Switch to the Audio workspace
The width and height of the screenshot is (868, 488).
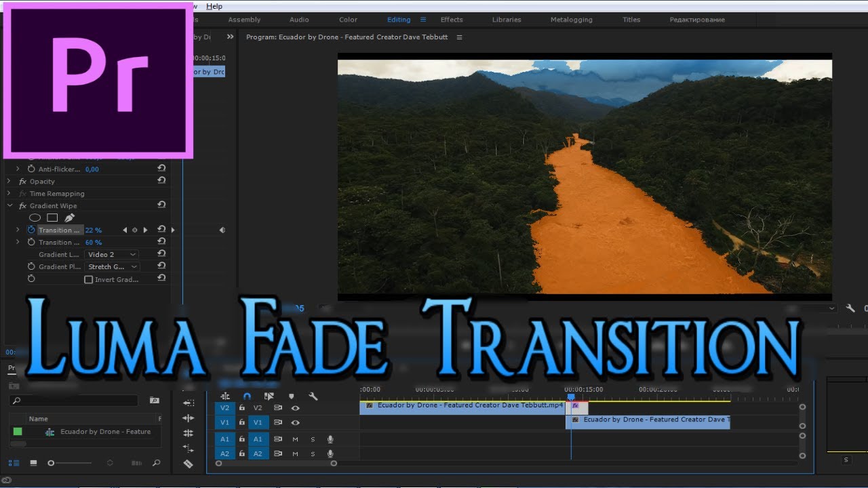coord(299,20)
